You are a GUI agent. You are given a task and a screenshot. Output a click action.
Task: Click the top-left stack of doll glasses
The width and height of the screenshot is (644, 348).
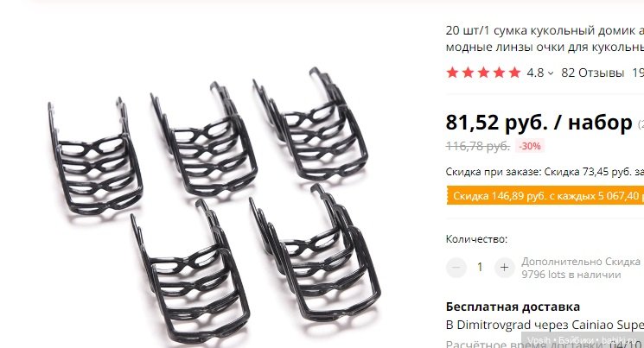pyautogui.click(x=96, y=157)
